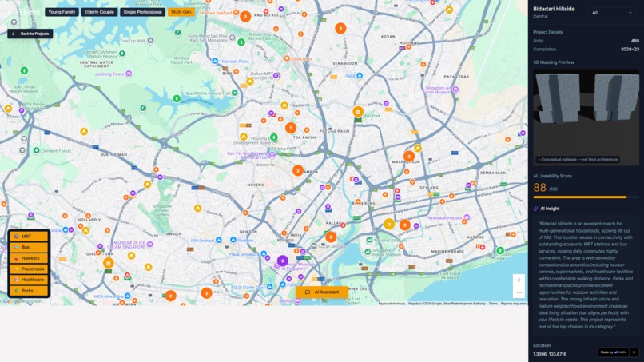The height and width of the screenshot is (362, 644).
Task: Toggle the MRT layer filter
Action: [29, 237]
